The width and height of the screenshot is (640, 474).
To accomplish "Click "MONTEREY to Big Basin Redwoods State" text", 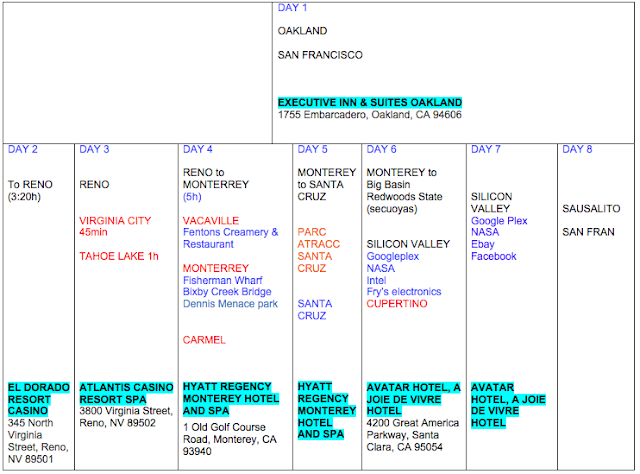I will (404, 185).
